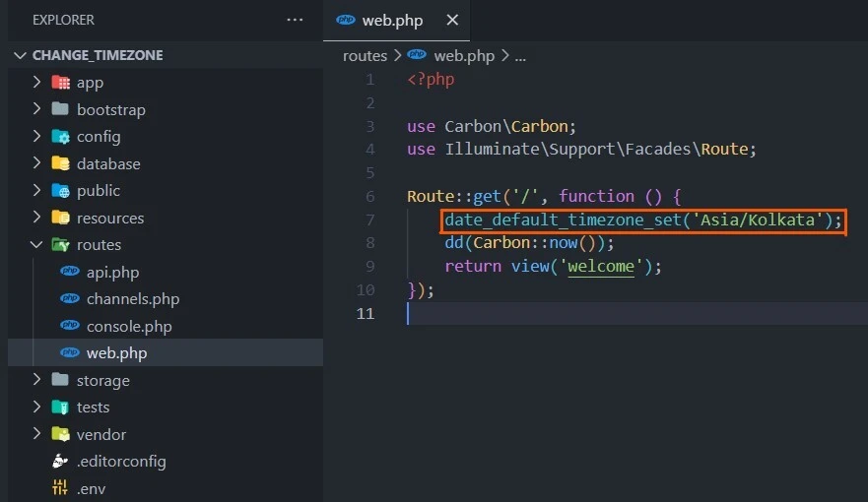Expand the tests folder chevron
This screenshot has width=868, height=502.
point(36,407)
